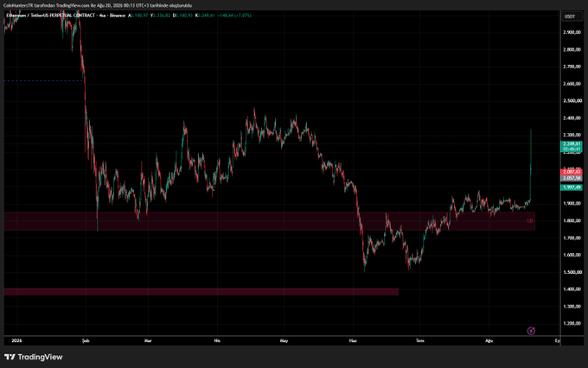
Task: Click the Haz label on time axis
Action: point(353,340)
